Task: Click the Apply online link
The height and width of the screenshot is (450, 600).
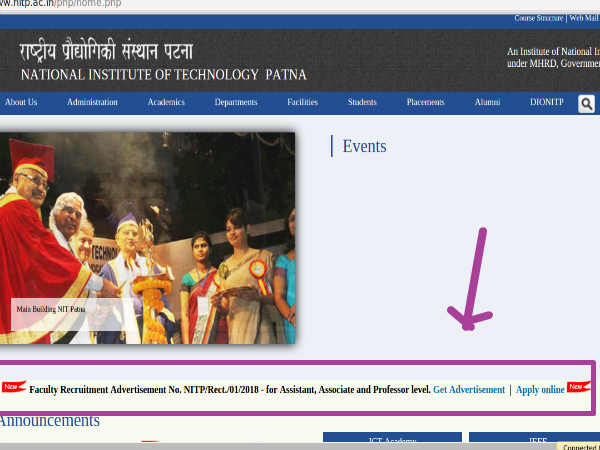Action: tap(540, 390)
